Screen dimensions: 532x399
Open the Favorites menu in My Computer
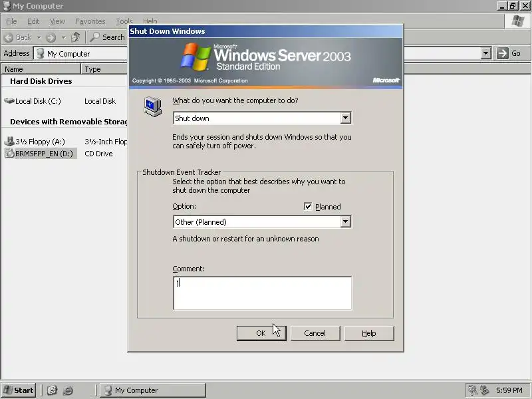click(x=90, y=21)
